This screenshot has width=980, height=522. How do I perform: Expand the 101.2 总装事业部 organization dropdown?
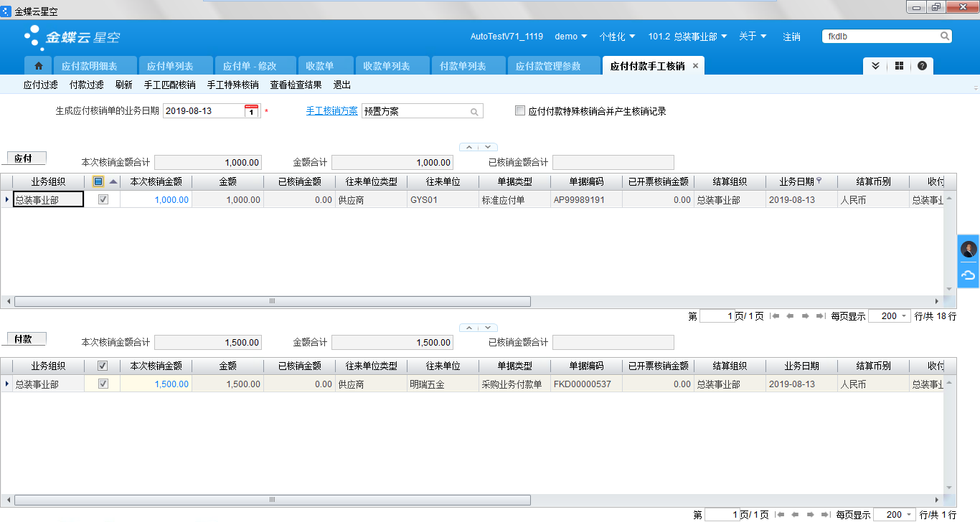687,37
